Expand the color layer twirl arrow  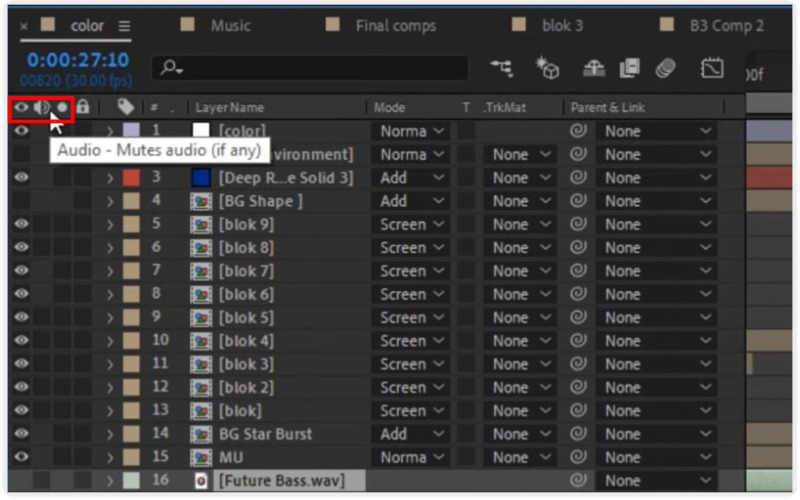pos(110,131)
